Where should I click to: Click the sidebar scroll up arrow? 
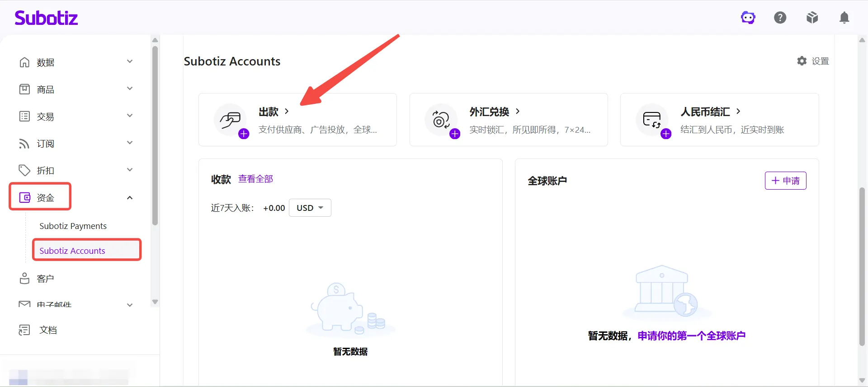click(x=155, y=40)
